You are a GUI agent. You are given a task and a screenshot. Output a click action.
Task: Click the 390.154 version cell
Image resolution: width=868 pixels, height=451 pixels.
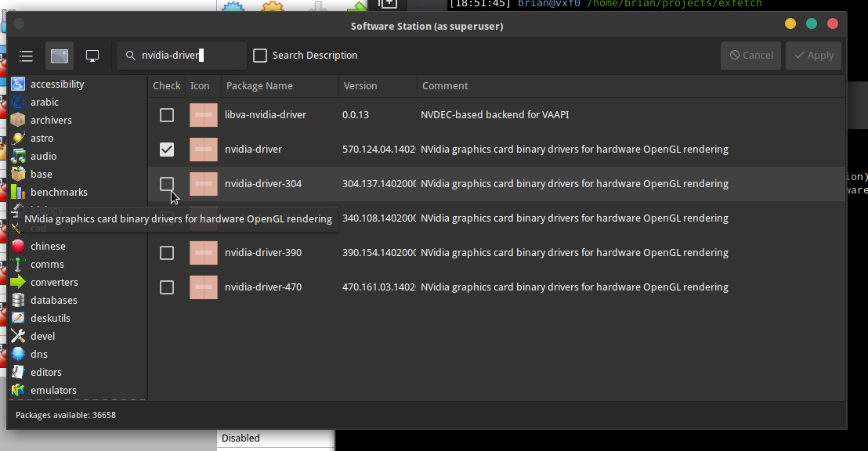click(378, 253)
